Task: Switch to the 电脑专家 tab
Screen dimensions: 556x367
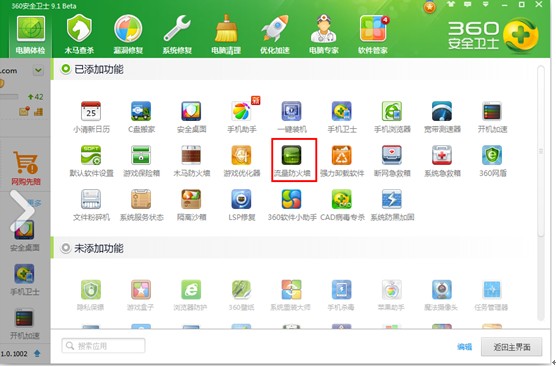Action: point(324,35)
